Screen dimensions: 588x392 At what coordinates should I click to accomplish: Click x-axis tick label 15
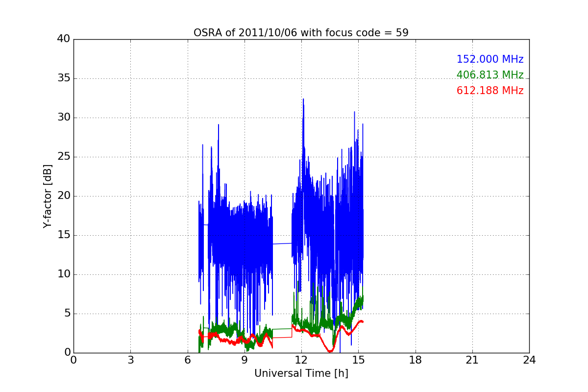358,360
